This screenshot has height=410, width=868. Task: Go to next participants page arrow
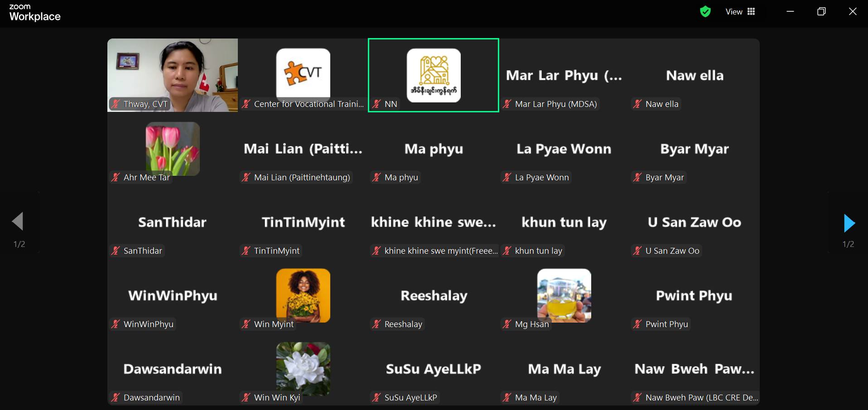849,223
